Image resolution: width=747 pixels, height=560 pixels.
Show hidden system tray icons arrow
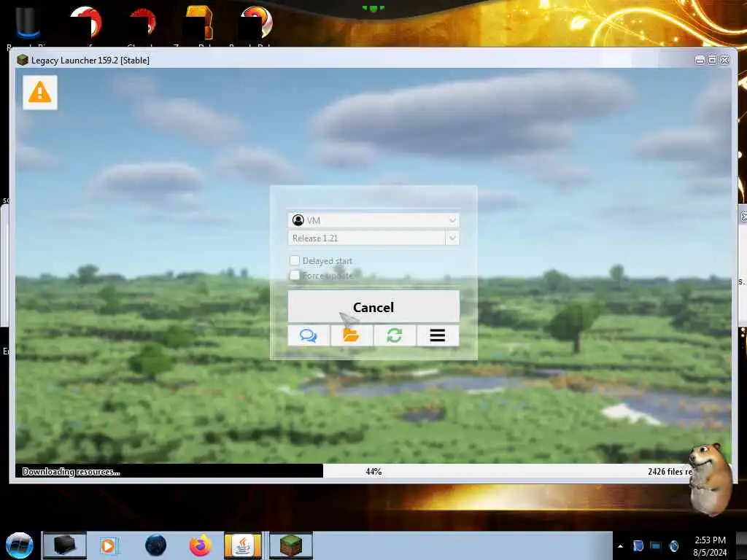tap(620, 546)
